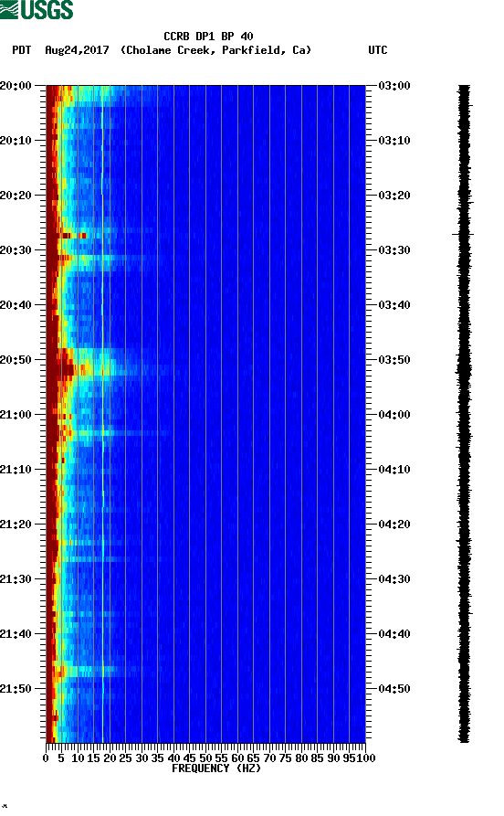The image size is (504, 816).
Task: Click the '03:10' UTC time label
Action: pyautogui.click(x=394, y=141)
